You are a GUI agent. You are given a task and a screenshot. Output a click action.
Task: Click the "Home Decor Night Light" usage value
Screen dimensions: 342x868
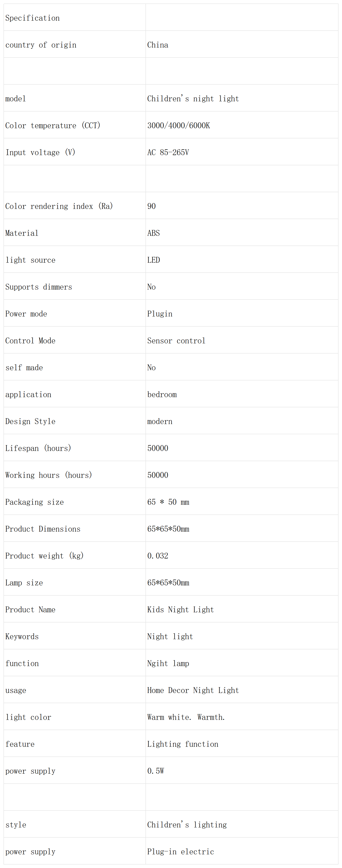pyautogui.click(x=193, y=690)
